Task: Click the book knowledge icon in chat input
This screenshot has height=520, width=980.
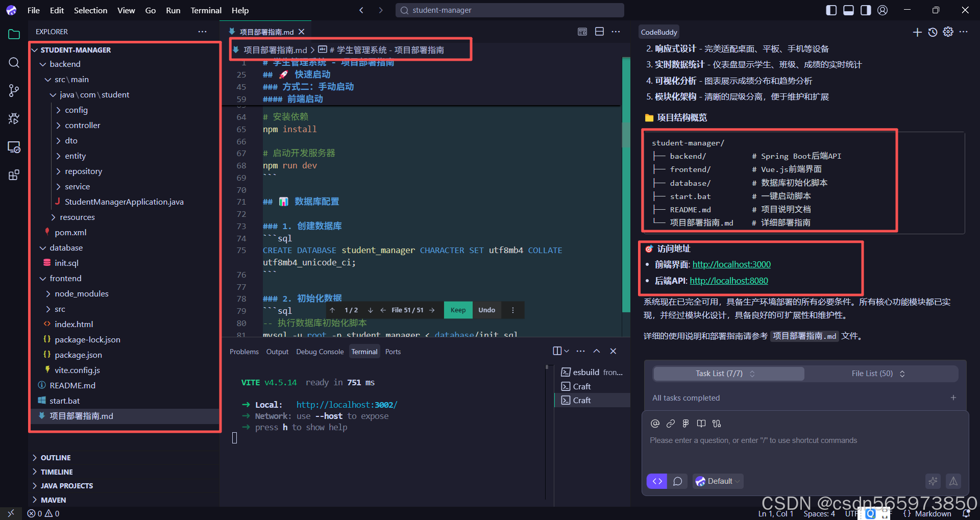Action: (x=701, y=423)
